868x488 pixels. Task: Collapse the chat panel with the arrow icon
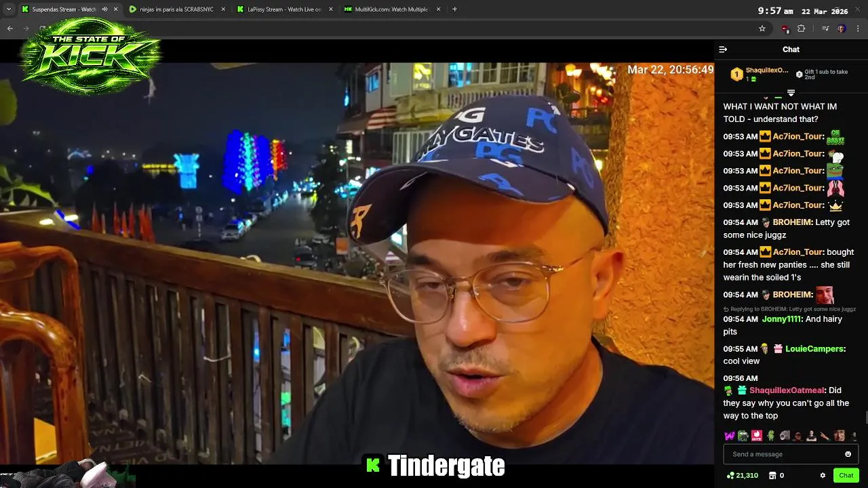tap(723, 49)
